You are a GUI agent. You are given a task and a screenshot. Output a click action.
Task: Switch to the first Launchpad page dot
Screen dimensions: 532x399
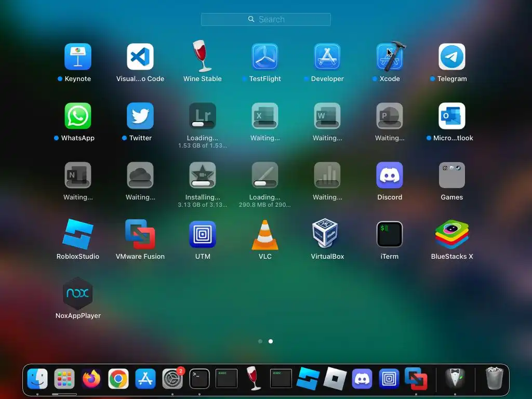[260, 341]
